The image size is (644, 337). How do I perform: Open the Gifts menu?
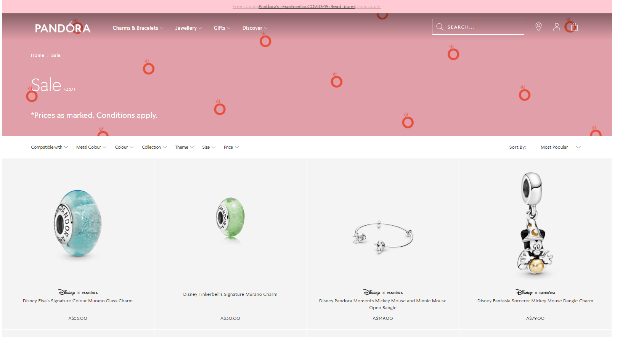coord(222,28)
